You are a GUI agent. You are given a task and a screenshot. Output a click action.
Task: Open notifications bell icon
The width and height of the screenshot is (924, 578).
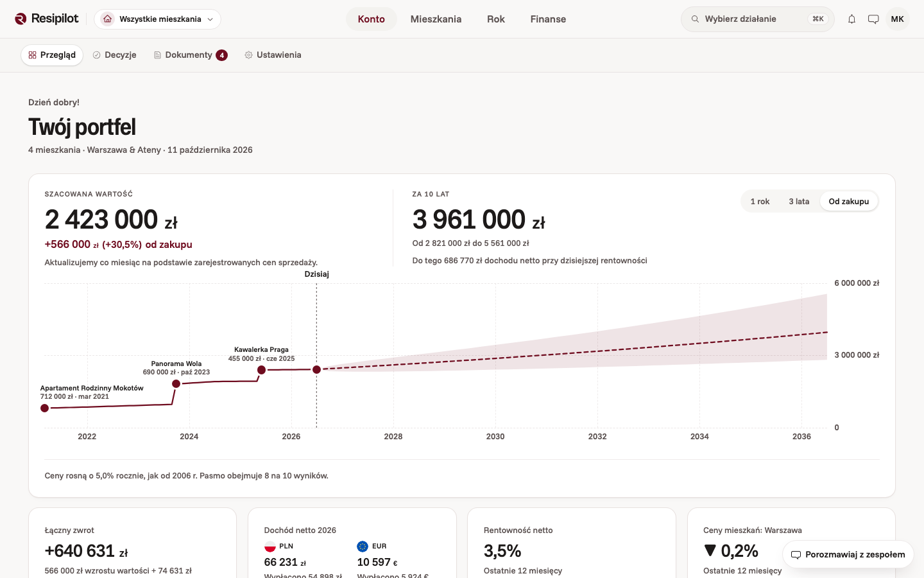(851, 19)
